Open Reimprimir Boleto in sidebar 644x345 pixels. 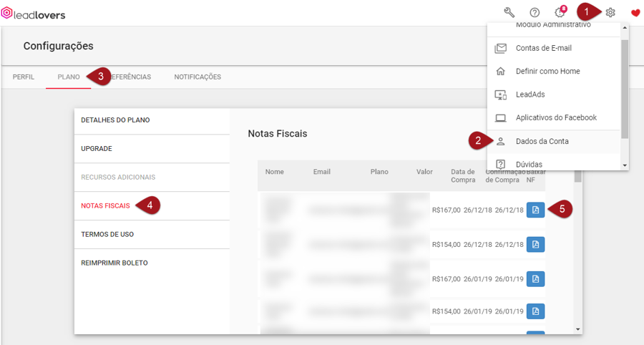114,263
